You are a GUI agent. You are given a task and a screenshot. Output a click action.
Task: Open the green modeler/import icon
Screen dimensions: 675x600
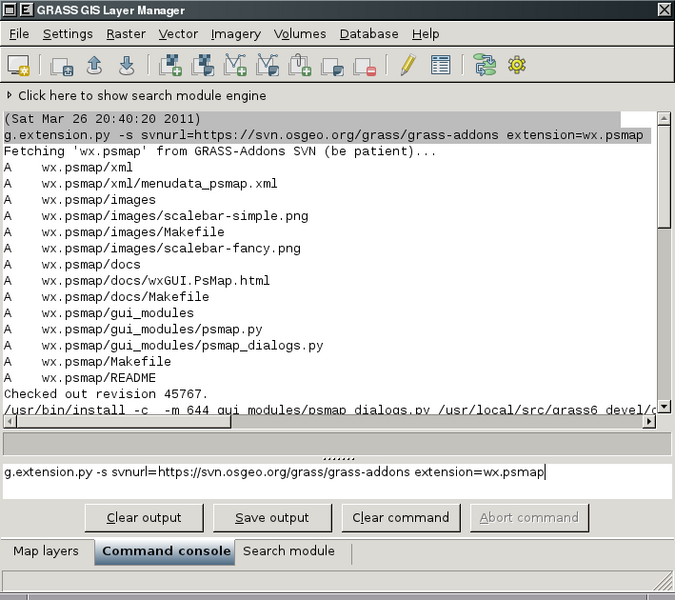click(485, 65)
